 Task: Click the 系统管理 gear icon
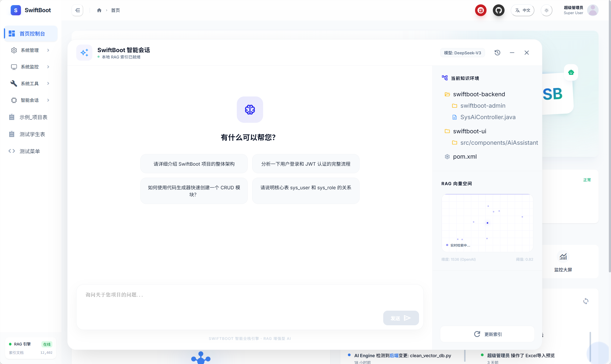(14, 50)
